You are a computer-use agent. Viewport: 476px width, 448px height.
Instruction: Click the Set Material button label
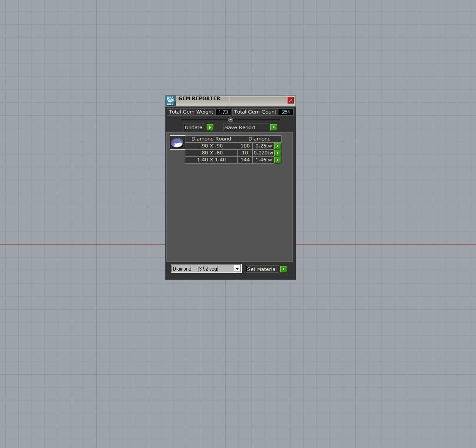pos(263,269)
